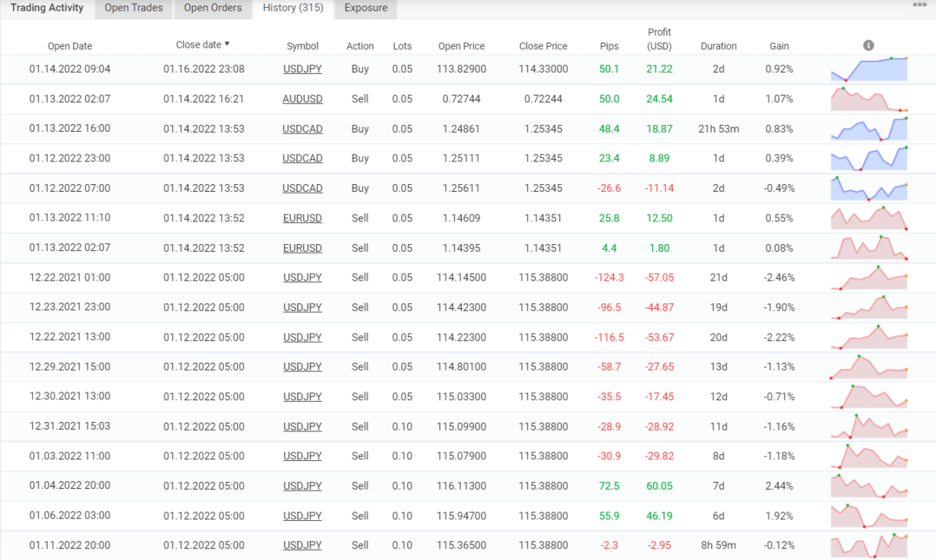Open USDJPY link for trade opened 01.04.2022 20:00
This screenshot has height=560, width=936.
[x=303, y=486]
